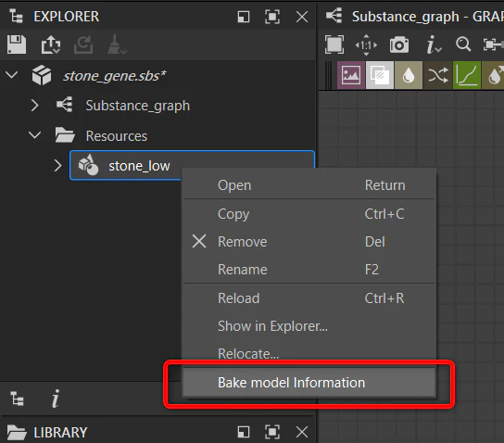The image size is (504, 443).
Task: Collapse the stone_gene.sbs package tree
Action: pos(11,75)
